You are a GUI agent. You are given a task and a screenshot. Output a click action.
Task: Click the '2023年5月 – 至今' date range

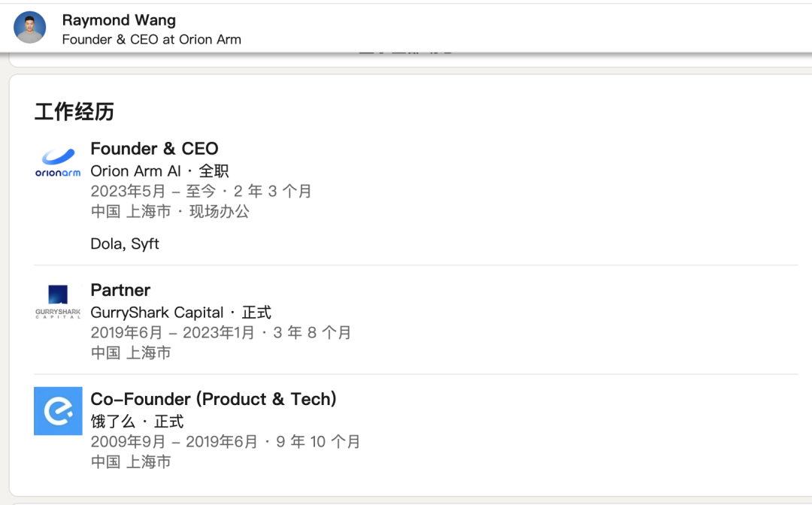click(201, 191)
